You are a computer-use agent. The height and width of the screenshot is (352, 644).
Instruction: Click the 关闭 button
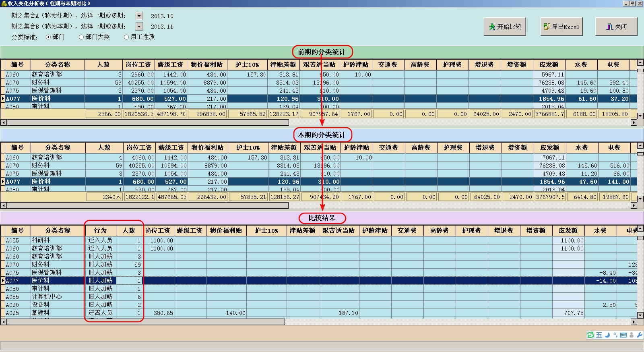tap(616, 27)
